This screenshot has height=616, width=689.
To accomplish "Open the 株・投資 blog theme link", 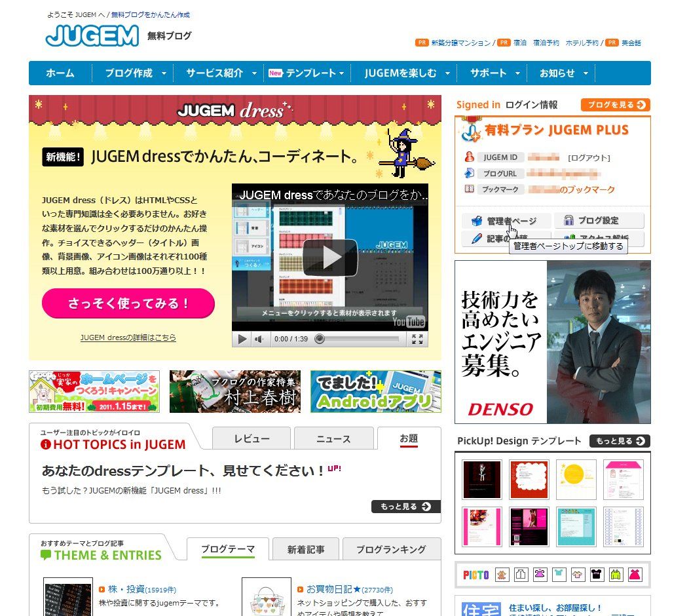I will coord(126,589).
